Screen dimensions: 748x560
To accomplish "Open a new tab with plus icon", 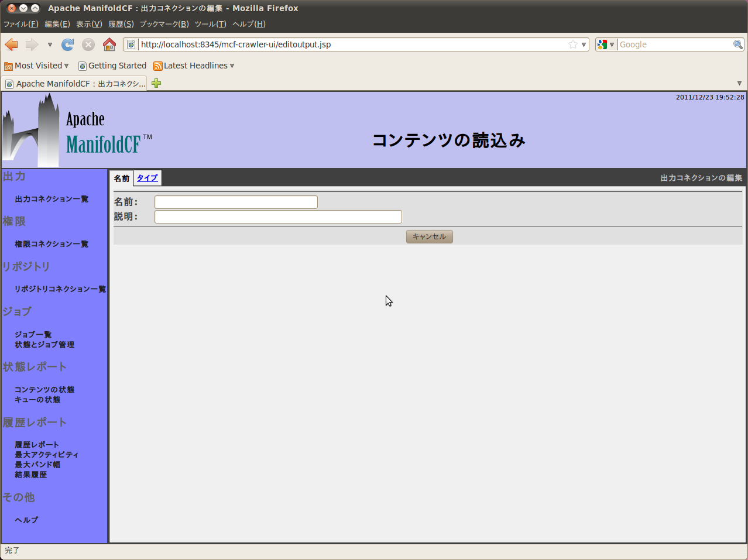I will pyautogui.click(x=156, y=83).
